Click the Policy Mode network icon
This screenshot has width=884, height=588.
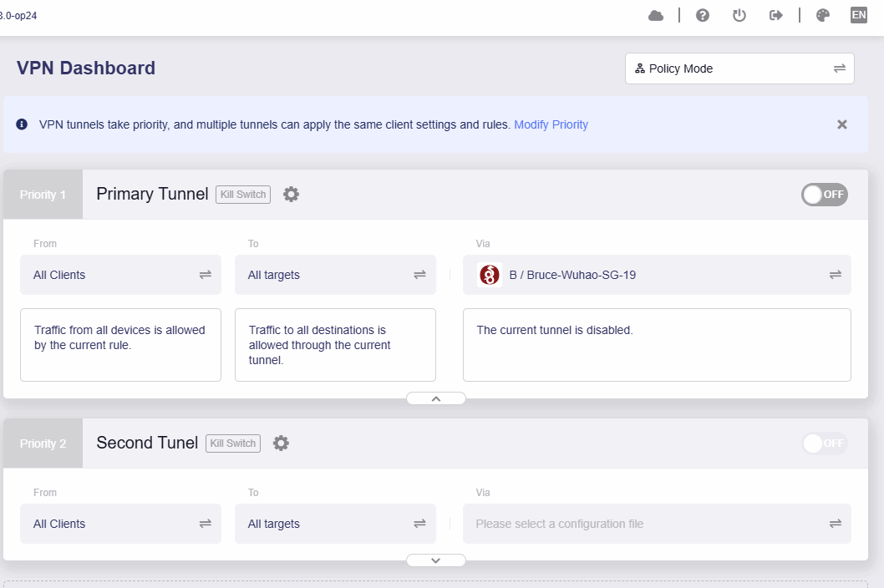pos(640,68)
